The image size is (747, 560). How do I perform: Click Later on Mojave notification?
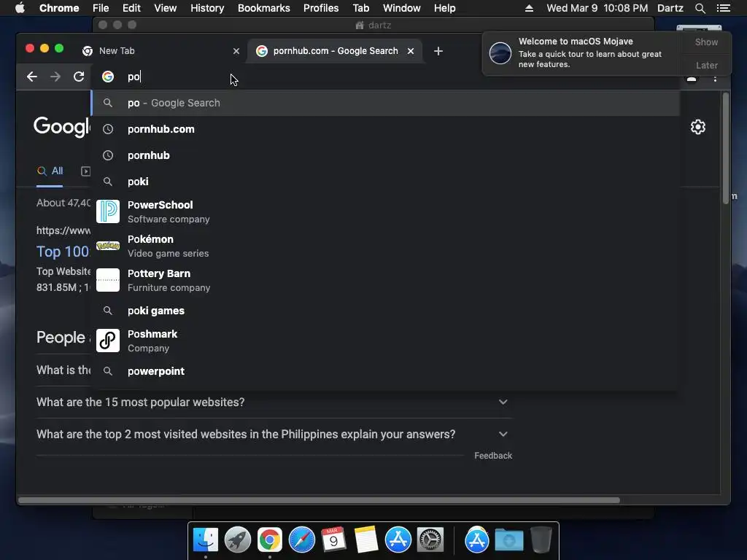click(x=706, y=65)
